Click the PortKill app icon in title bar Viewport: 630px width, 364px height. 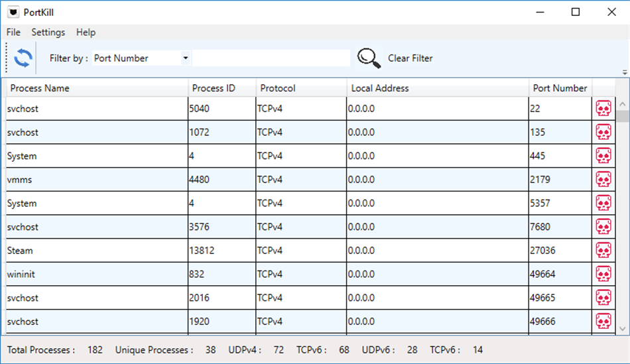tap(13, 13)
